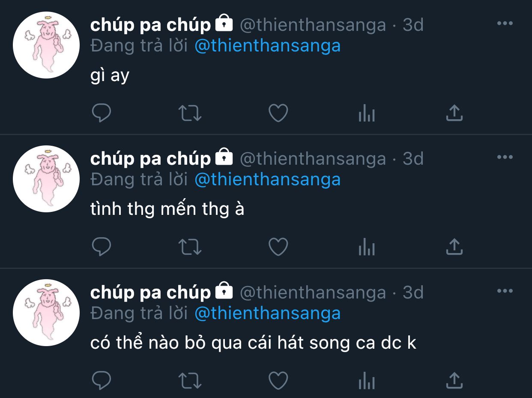Retweet the "gì ay" tweet

tap(189, 114)
